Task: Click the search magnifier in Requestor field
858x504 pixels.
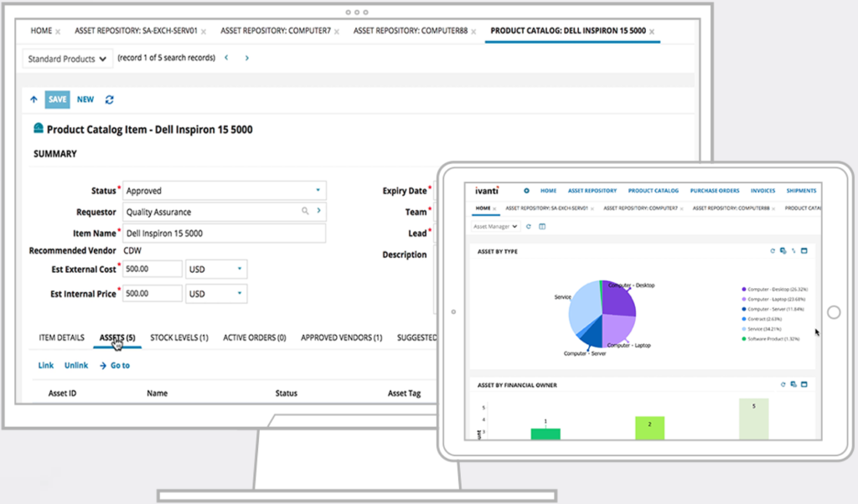Action: pos(305,211)
